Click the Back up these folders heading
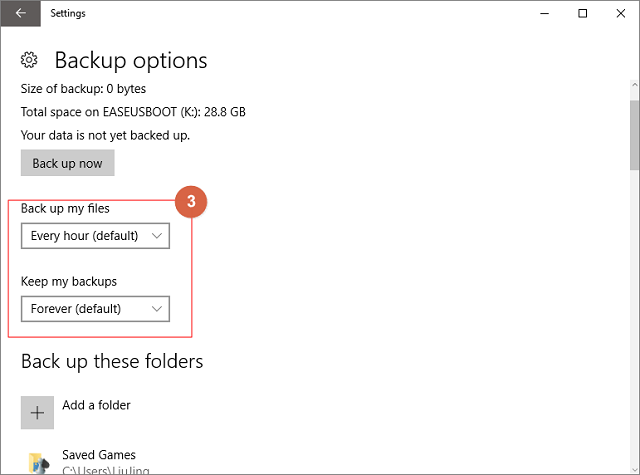 point(112,362)
